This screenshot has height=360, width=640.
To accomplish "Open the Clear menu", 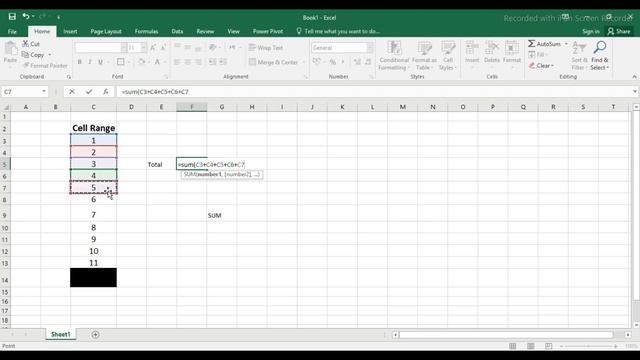I will pyautogui.click(x=542, y=66).
